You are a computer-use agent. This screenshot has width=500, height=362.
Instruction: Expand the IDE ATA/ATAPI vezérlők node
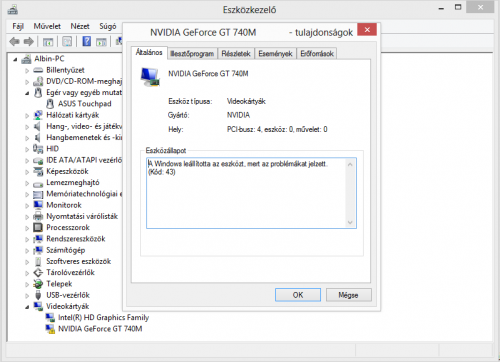(27, 160)
